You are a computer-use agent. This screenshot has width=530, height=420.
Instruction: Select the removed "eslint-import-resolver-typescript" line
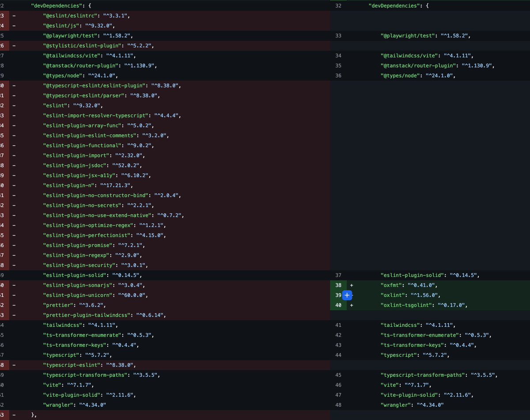tap(165, 116)
